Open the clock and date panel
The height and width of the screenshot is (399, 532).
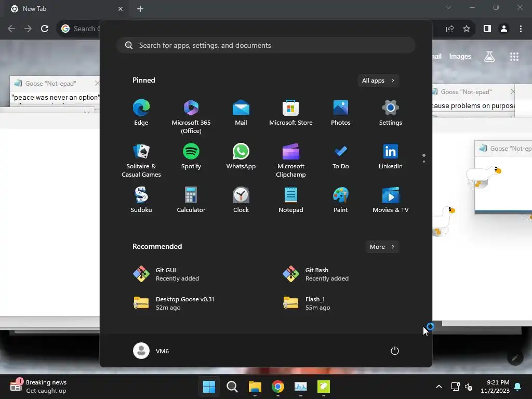(495, 387)
